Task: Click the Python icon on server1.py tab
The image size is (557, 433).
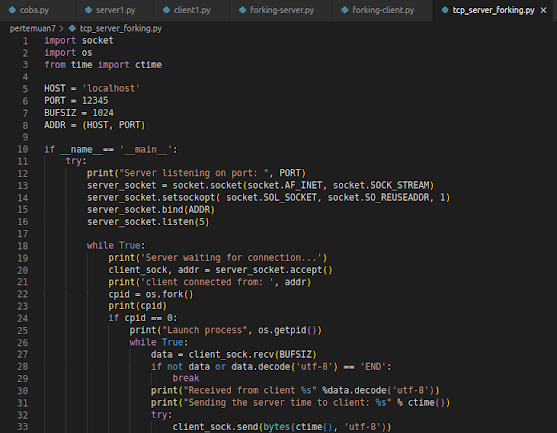Action: point(88,10)
